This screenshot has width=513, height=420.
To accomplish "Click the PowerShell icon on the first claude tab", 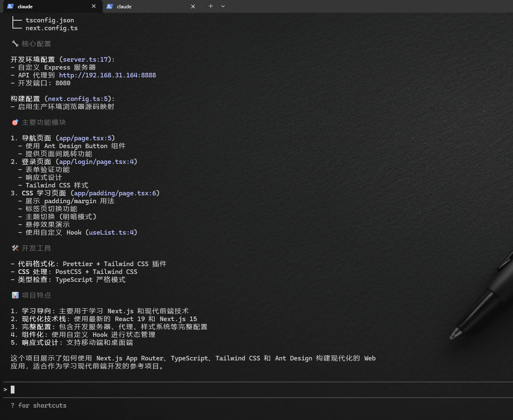I will coord(9,6).
